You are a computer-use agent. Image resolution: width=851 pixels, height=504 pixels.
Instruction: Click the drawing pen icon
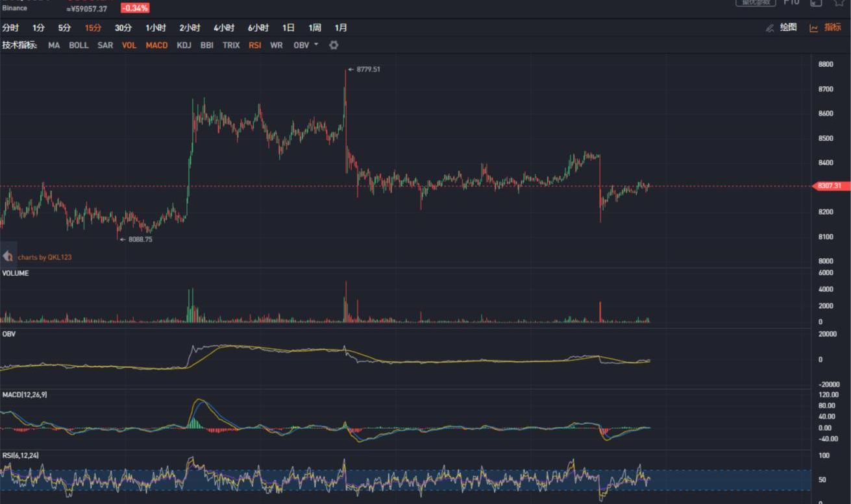(770, 28)
